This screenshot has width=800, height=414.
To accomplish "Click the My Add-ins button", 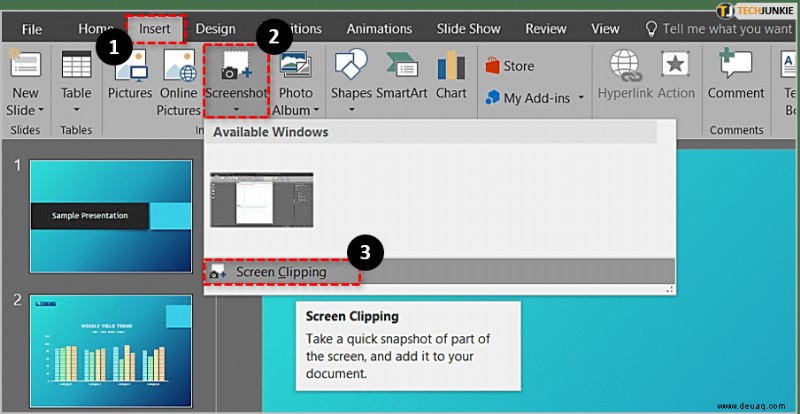I will [528, 98].
